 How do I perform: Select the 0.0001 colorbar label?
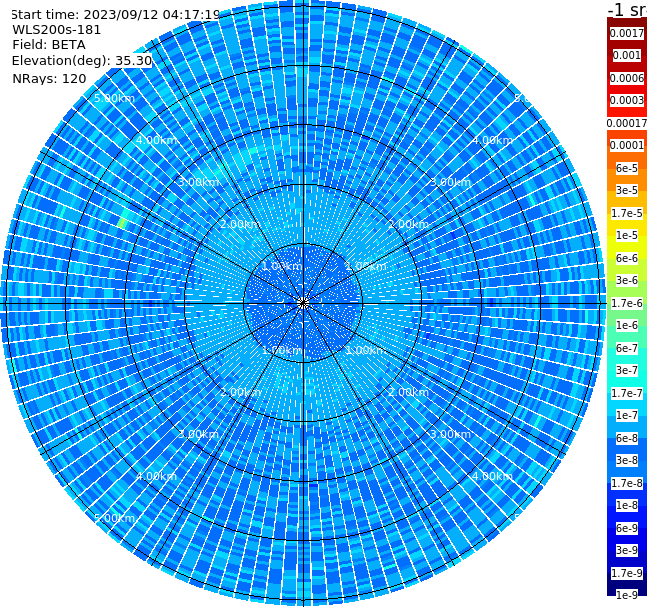(627, 145)
